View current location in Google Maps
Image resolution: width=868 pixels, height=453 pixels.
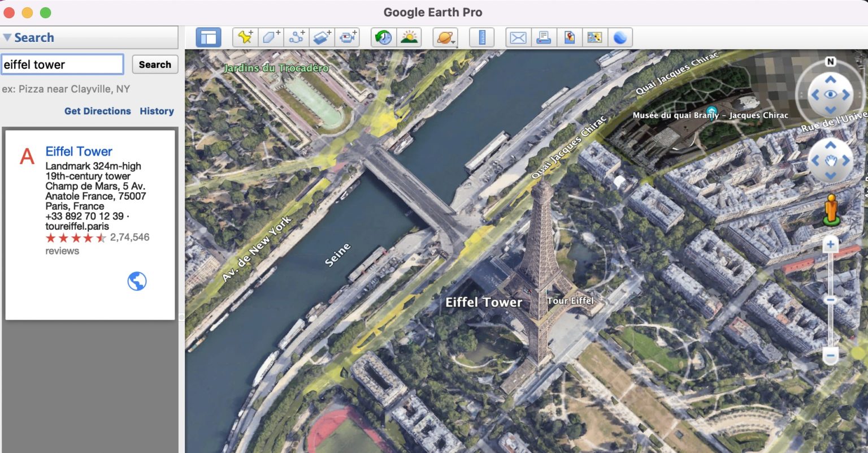coord(569,37)
